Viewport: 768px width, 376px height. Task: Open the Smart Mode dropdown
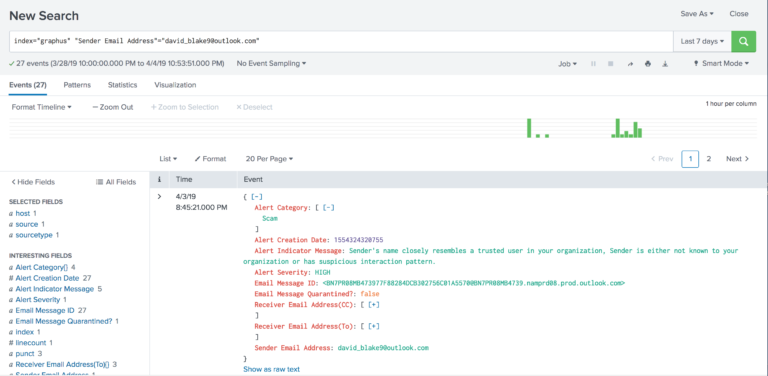[x=721, y=64]
